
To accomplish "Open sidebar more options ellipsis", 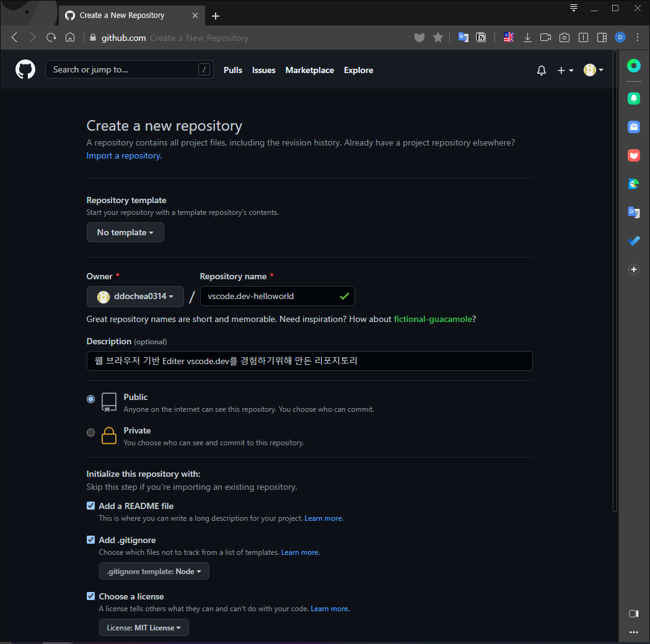I will click(634, 632).
